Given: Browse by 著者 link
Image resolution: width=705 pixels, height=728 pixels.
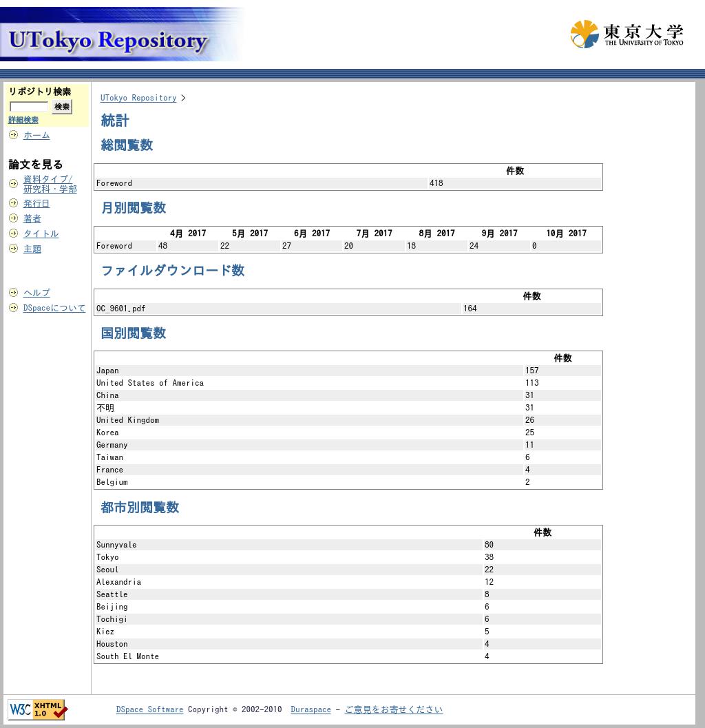Looking at the screenshot, I should coord(32,218).
